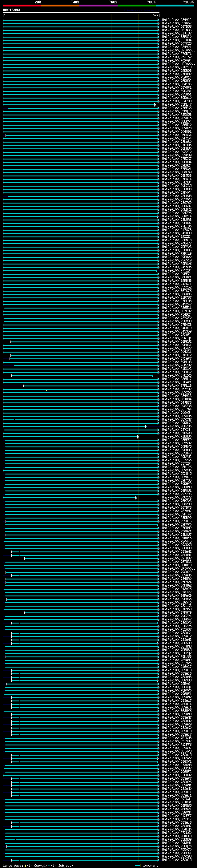Select hit label UniRef100_P55070
This screenshot has width=197, height=868.
176,850
